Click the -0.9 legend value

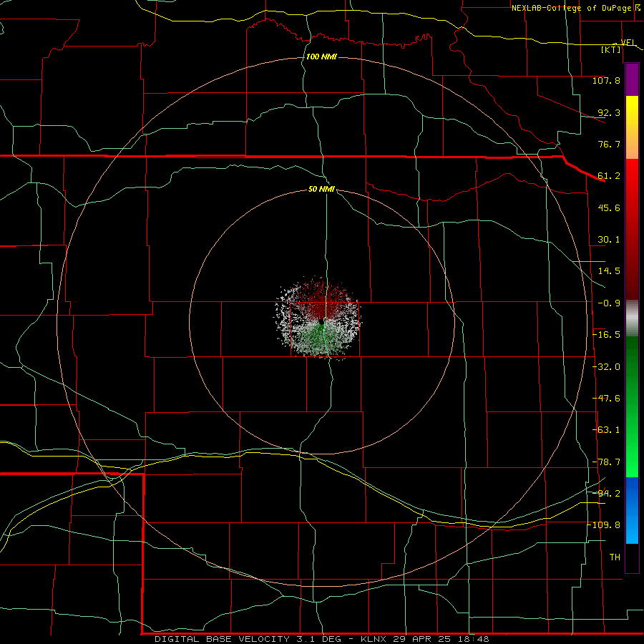[609, 303]
